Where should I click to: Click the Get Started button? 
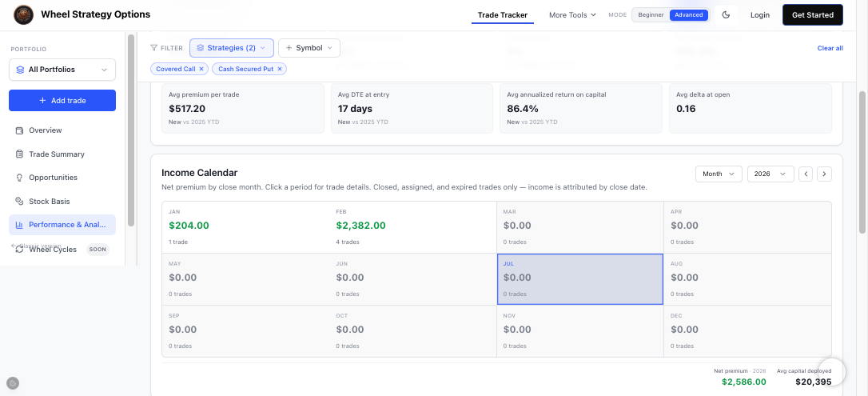coord(812,15)
